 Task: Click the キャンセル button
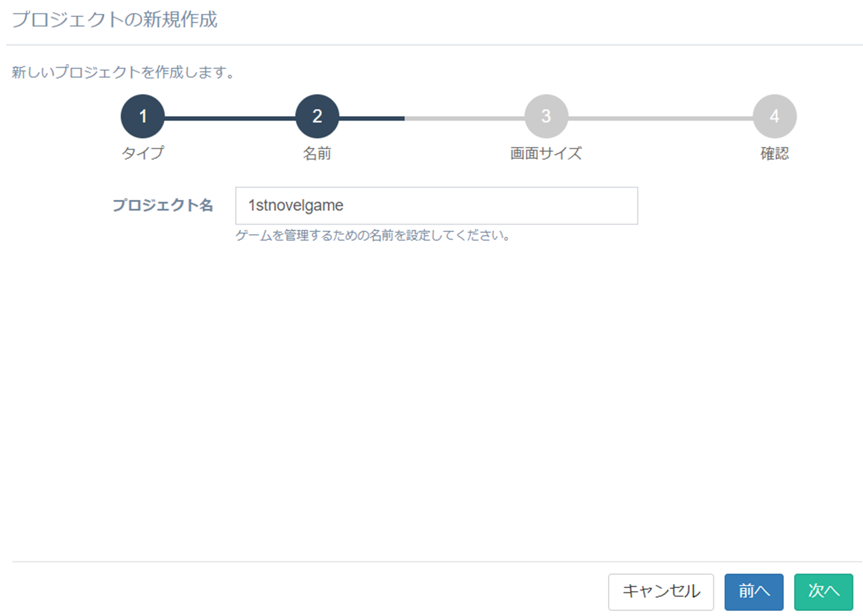(661, 591)
